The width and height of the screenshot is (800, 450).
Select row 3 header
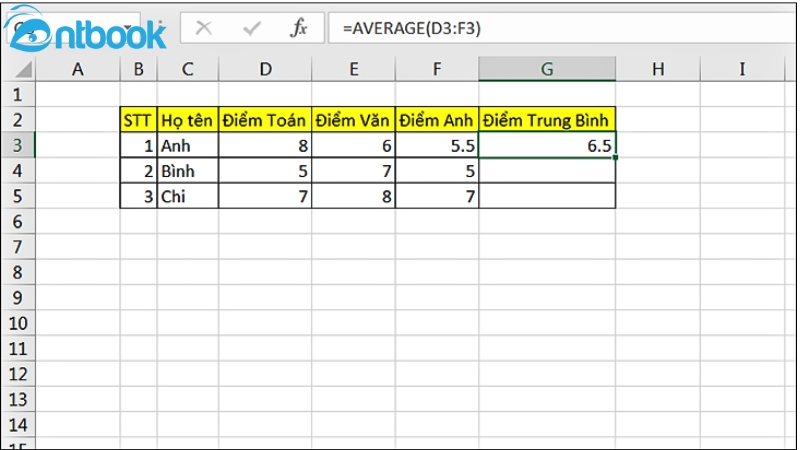coord(18,145)
